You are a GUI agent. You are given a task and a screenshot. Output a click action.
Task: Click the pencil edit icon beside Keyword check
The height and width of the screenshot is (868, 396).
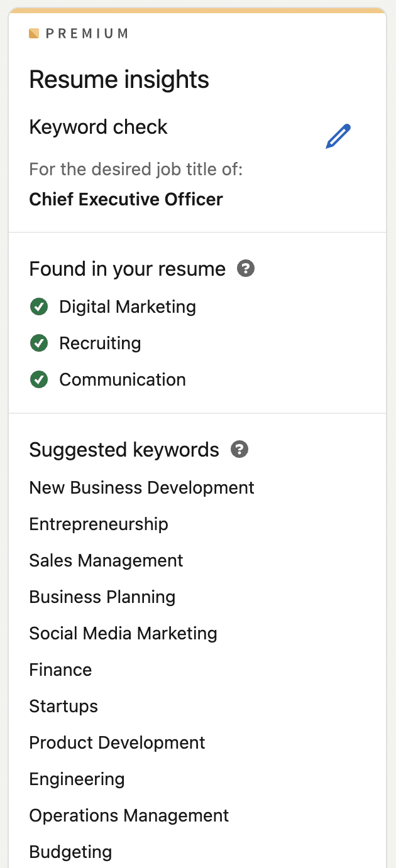tap(338, 136)
